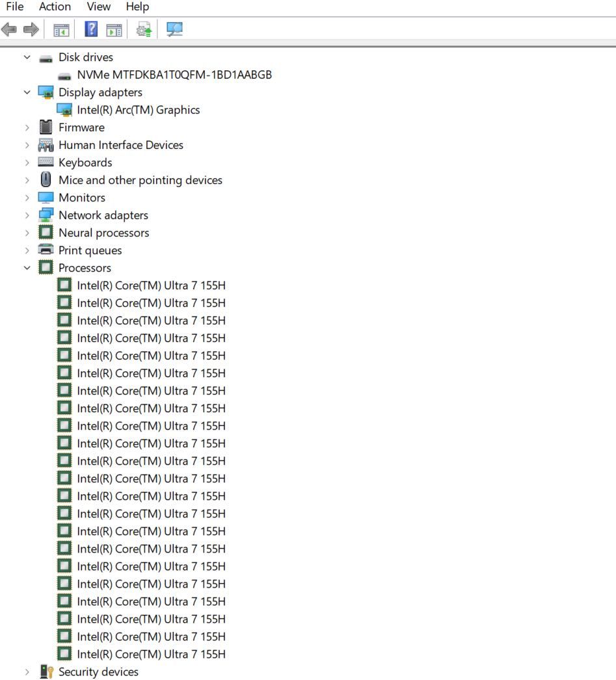This screenshot has height=680, width=616.
Task: Select the Display adapters label
Action: tap(100, 92)
